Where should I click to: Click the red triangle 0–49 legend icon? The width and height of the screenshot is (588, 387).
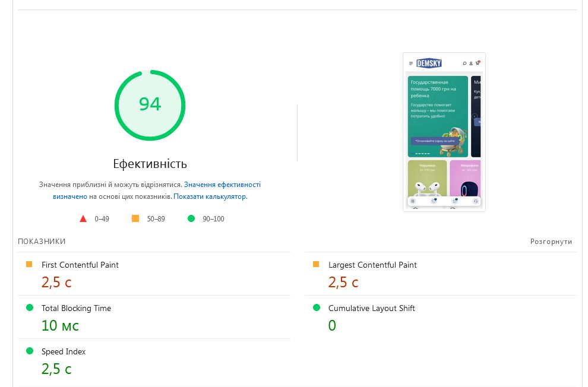click(83, 219)
